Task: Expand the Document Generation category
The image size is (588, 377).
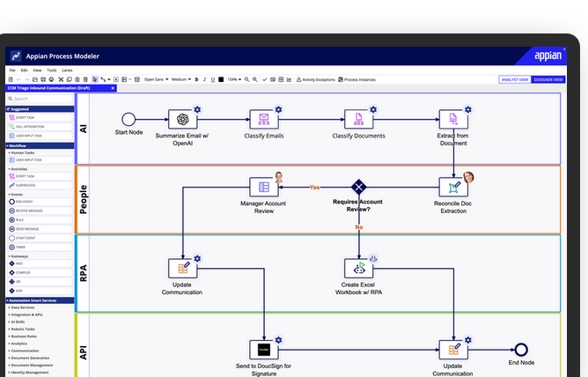Action: (29, 358)
